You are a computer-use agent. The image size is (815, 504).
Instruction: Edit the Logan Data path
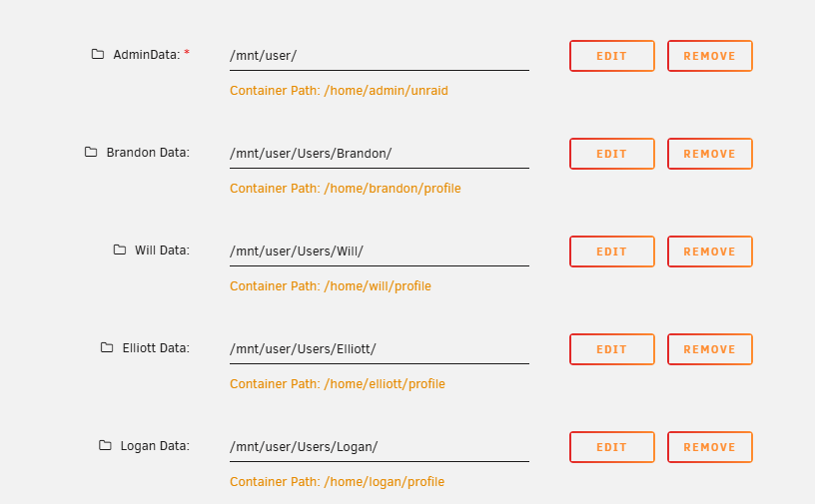(612, 447)
